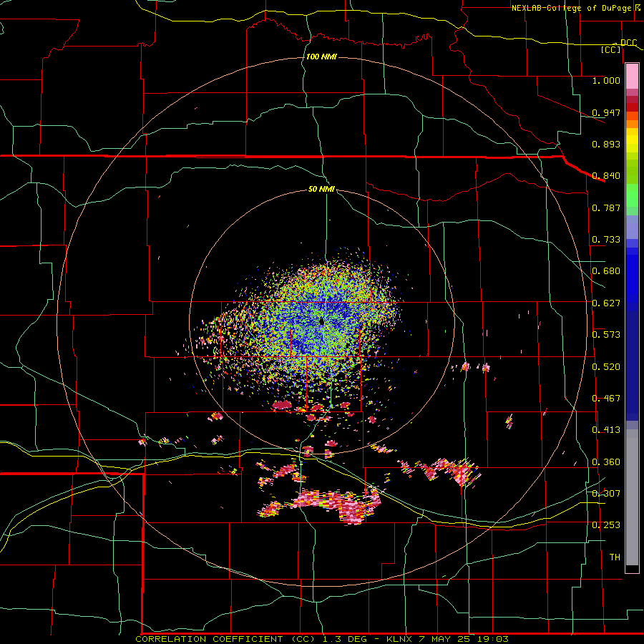Select the 0.413 legend value

[x=606, y=430]
